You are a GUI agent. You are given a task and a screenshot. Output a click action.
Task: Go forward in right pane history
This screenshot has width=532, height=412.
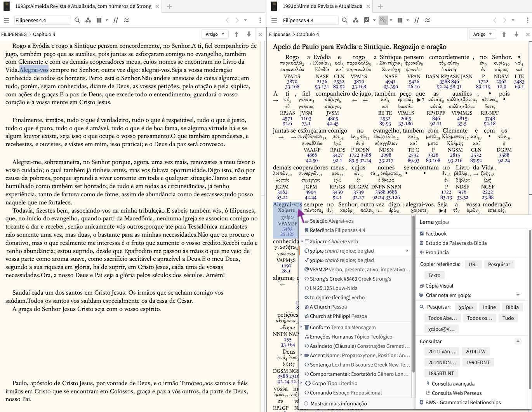coord(504,20)
